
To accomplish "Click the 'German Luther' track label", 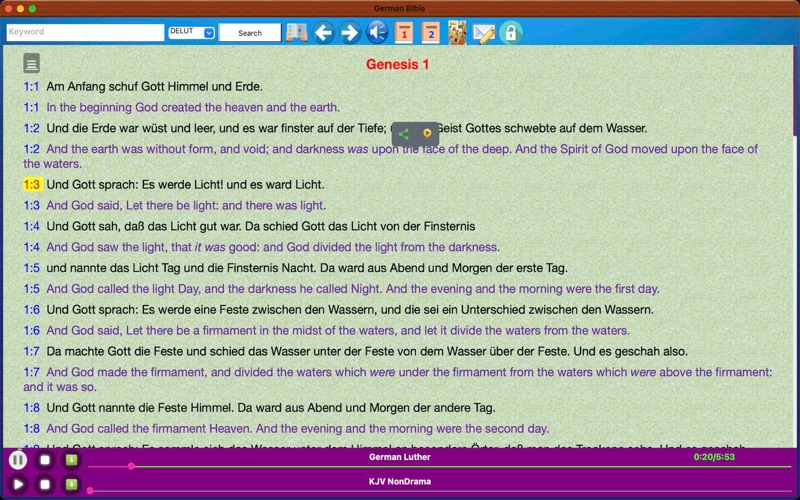I will click(400, 457).
